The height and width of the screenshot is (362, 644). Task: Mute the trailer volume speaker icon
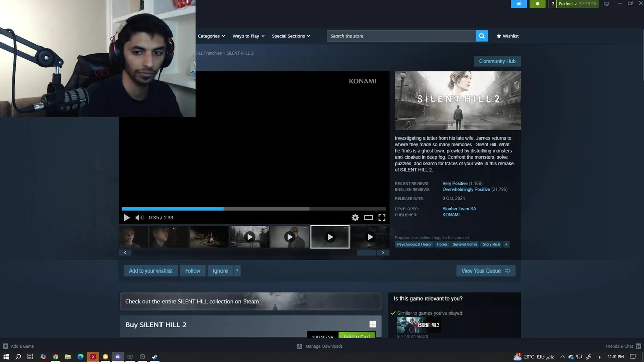(139, 218)
